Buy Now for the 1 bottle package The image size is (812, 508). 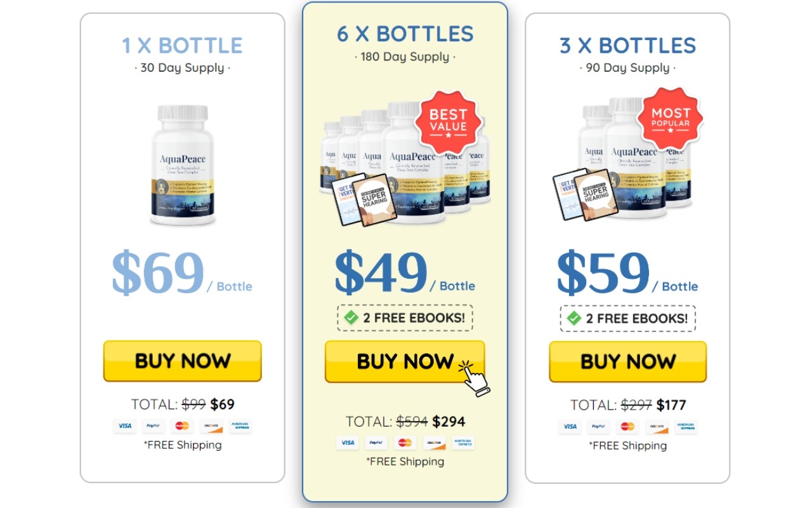pos(183,361)
